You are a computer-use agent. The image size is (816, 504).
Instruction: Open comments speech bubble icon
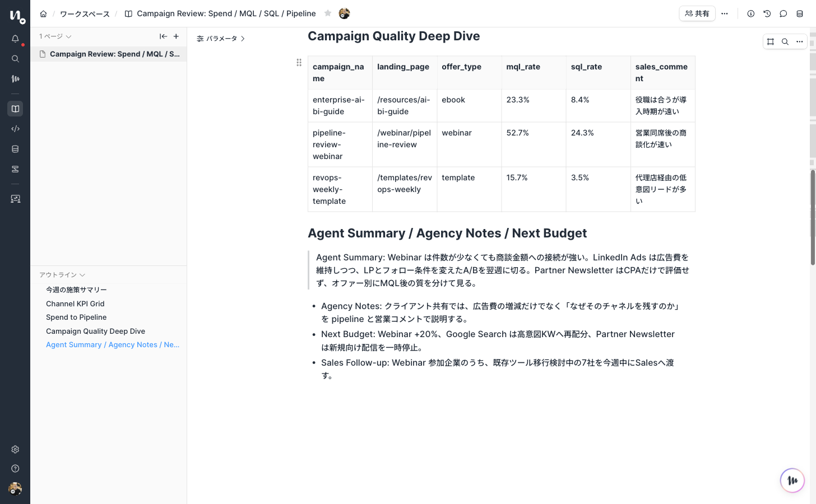point(783,13)
